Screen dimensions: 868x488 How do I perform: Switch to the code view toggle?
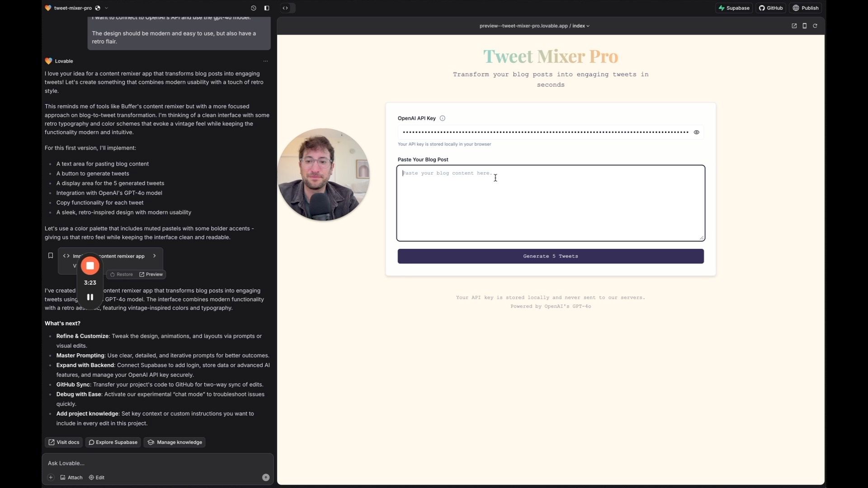click(x=285, y=8)
